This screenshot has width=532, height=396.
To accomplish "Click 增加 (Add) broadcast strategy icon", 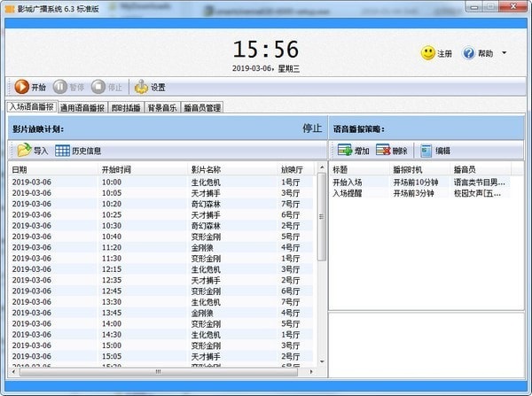I will [344, 151].
